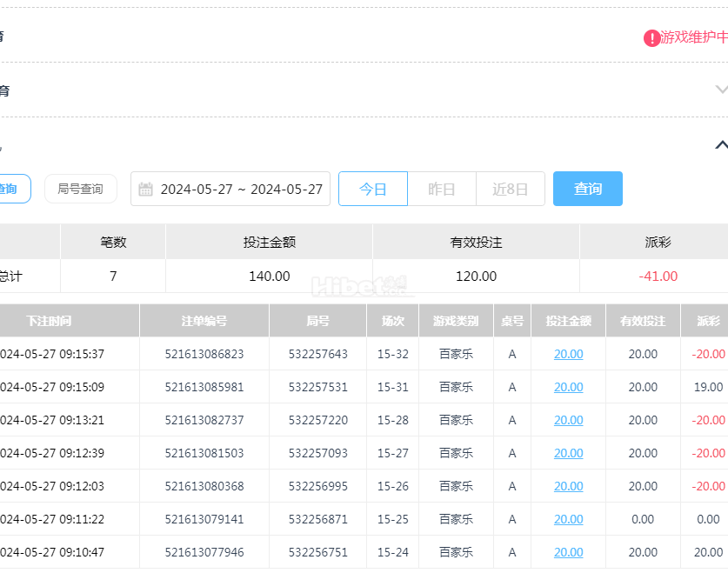Viewport: 728px width, 573px height.
Task: Click the red game maintenance alert icon
Action: pos(651,38)
